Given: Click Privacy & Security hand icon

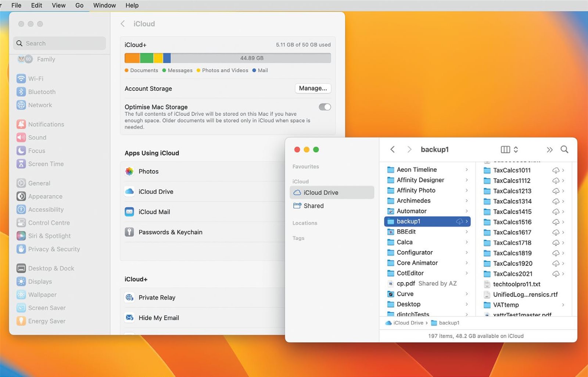Looking at the screenshot, I should click(21, 249).
